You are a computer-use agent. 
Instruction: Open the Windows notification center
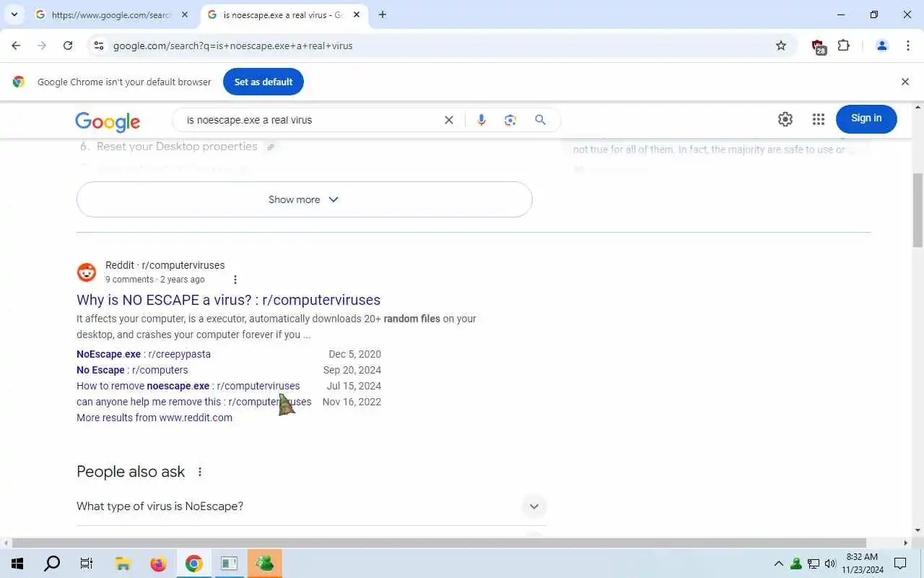coord(900,564)
